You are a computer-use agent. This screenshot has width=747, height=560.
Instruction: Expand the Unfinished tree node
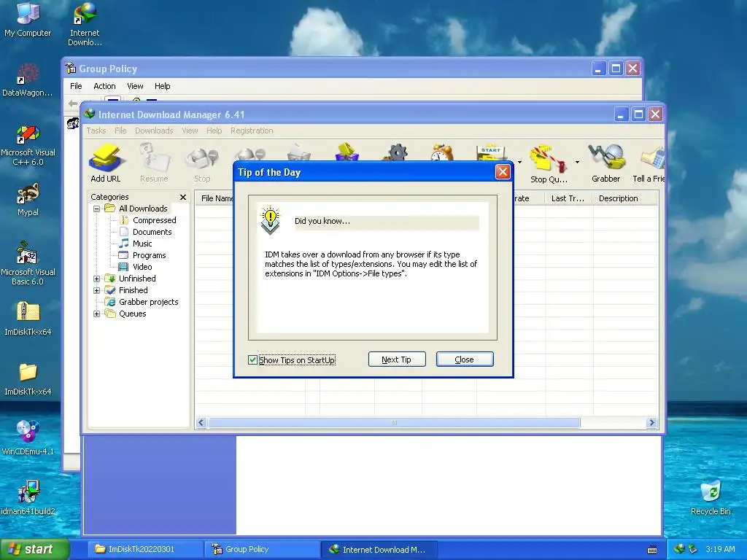click(x=97, y=279)
